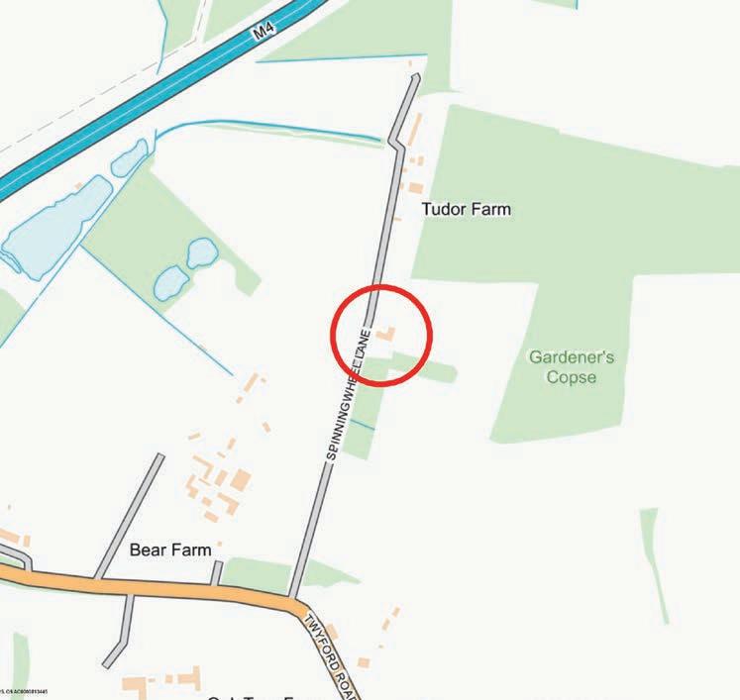Viewport: 740px width, 700px height.
Task: Select the Gardener's Copse label
Action: coord(572,366)
